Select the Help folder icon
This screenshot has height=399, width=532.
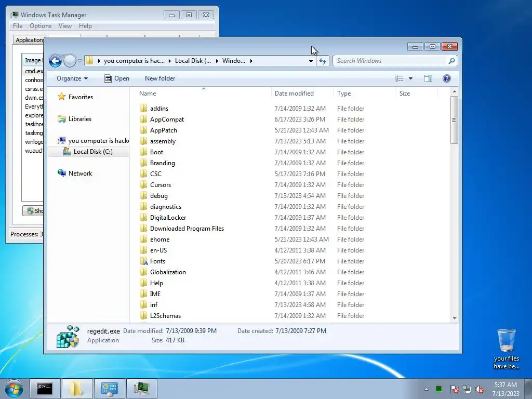pyautogui.click(x=144, y=283)
